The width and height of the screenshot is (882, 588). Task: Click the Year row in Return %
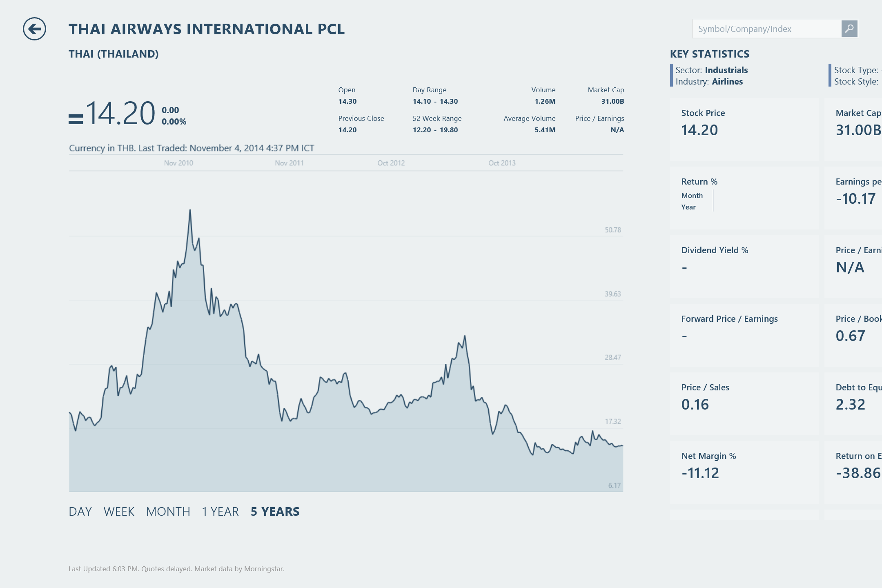tap(688, 207)
